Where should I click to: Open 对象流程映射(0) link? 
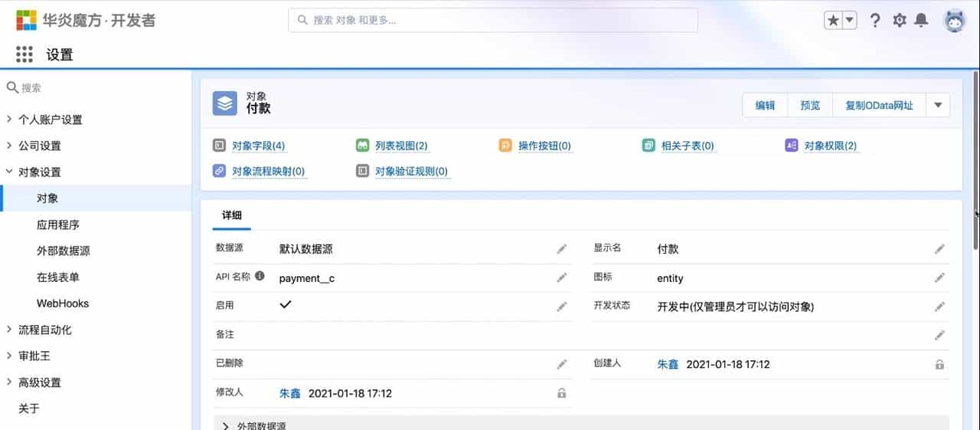(268, 172)
